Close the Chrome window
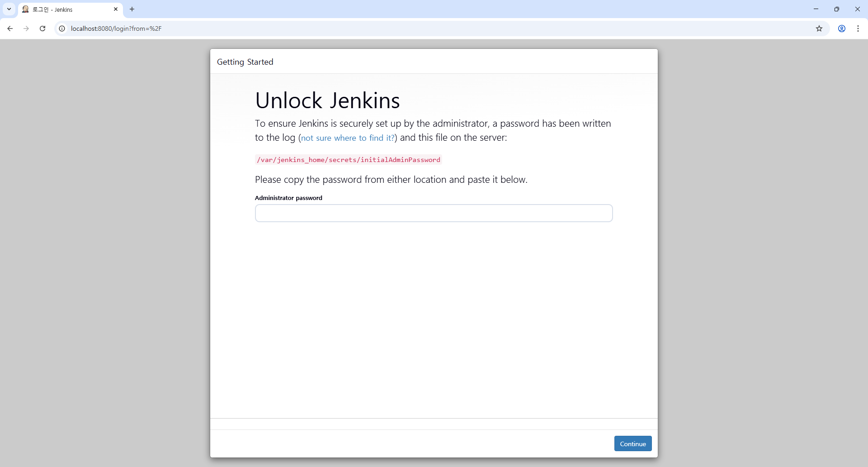868x467 pixels. tap(858, 9)
